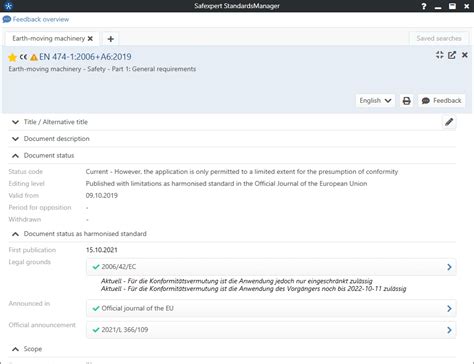Edit title with the pencil icon
The height and width of the screenshot is (364, 474).
[449, 122]
